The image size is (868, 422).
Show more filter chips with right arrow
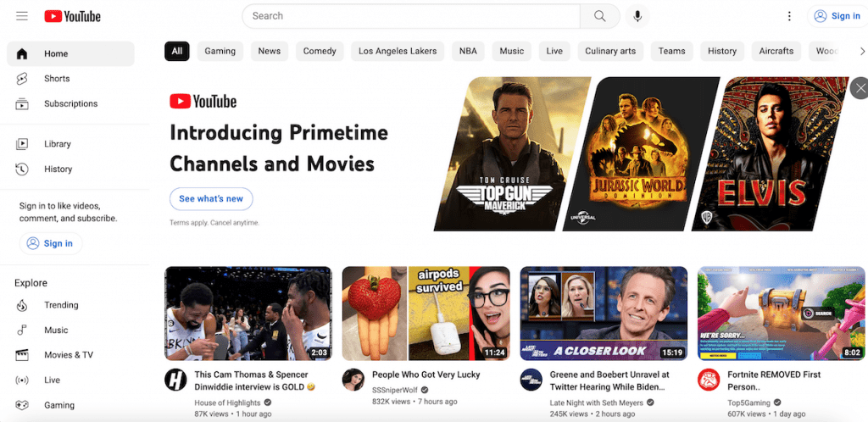[x=861, y=52]
